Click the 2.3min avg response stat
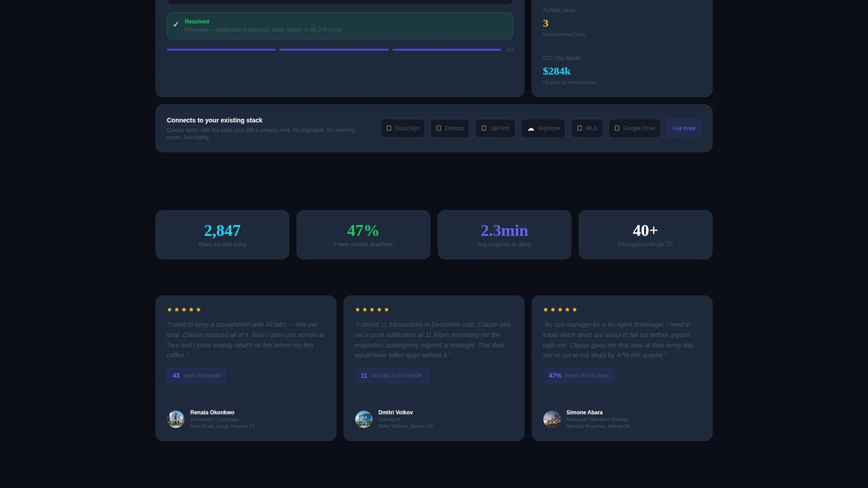Image resolution: width=868 pixels, height=488 pixels. (x=505, y=235)
